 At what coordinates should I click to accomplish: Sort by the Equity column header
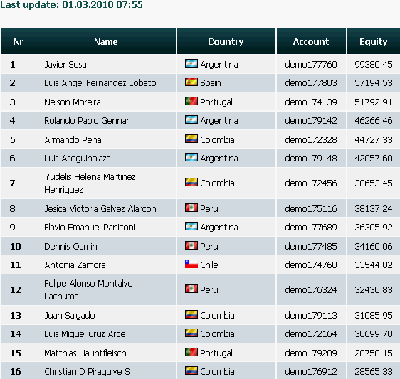(373, 42)
